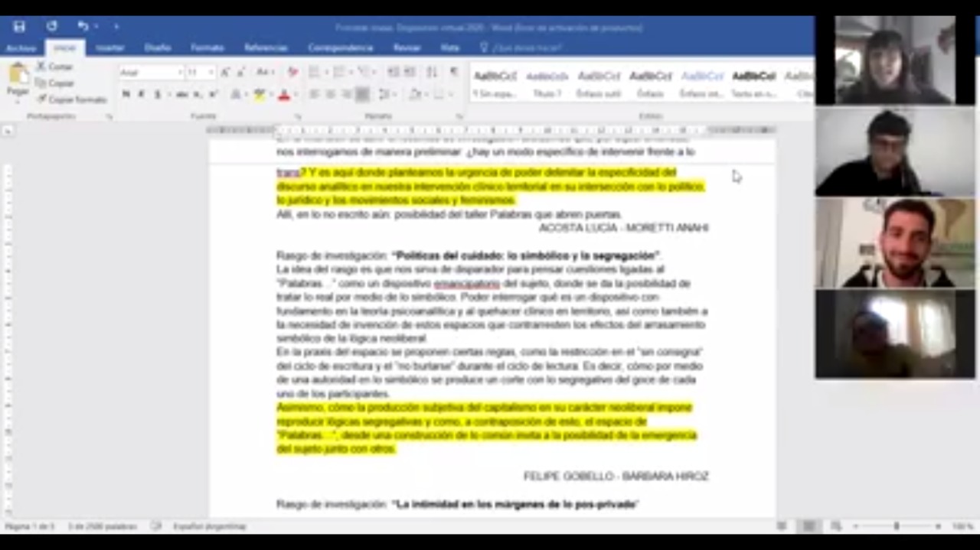
Task: Click the Pegar clipboard icon
Action: coord(18,80)
